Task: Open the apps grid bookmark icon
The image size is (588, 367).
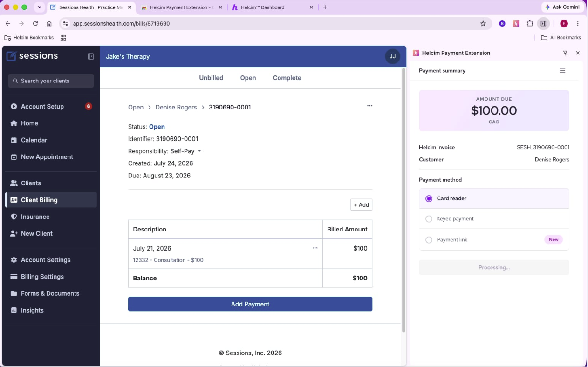Action: [63, 38]
